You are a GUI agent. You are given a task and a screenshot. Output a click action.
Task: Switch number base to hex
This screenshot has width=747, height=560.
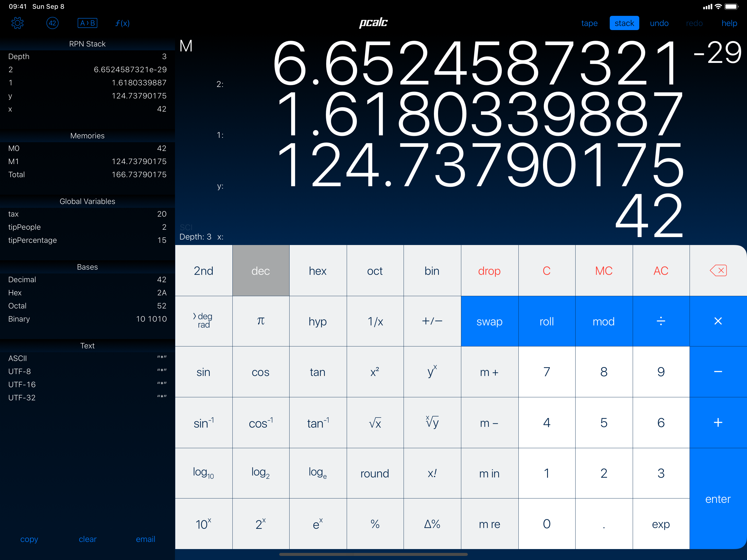click(x=317, y=271)
